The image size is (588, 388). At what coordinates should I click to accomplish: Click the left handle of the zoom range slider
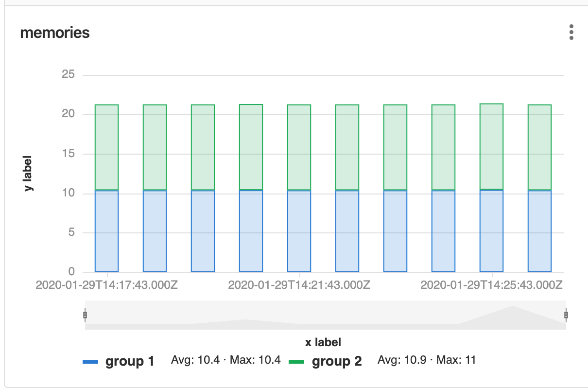[85, 315]
